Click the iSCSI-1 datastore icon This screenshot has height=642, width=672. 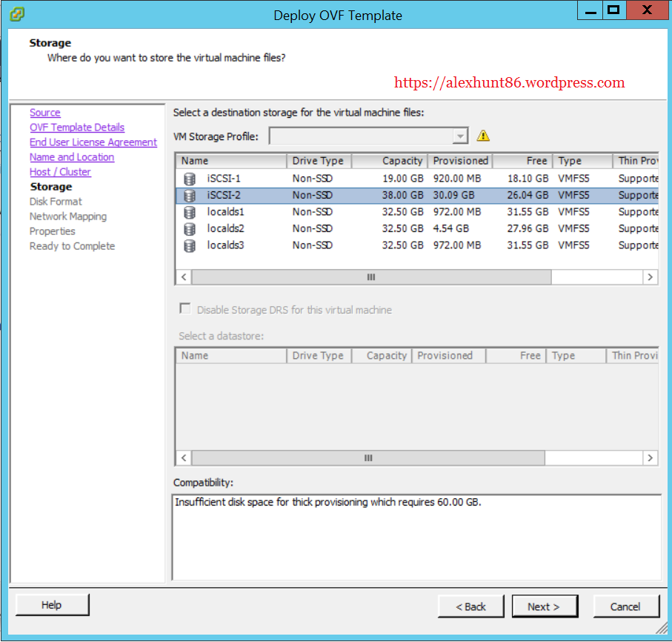click(190, 179)
